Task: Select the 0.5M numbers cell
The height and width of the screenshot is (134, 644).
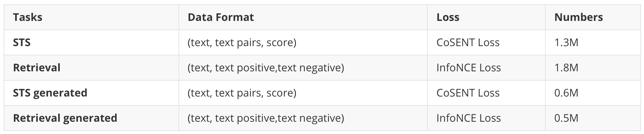Action: [x=566, y=118]
